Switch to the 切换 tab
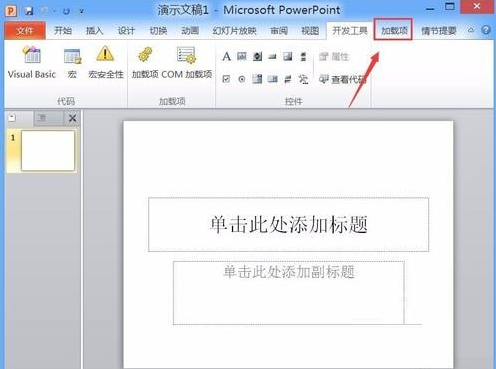Image resolution: width=496 pixels, height=369 pixels. tap(158, 31)
